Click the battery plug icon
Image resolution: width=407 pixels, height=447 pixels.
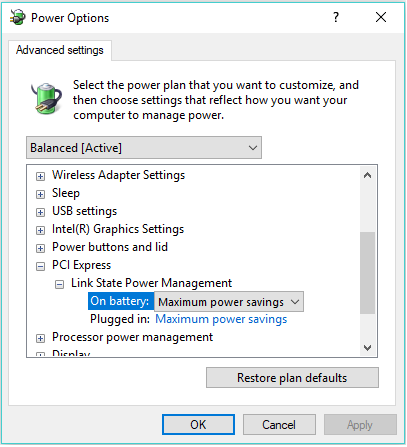[47, 99]
